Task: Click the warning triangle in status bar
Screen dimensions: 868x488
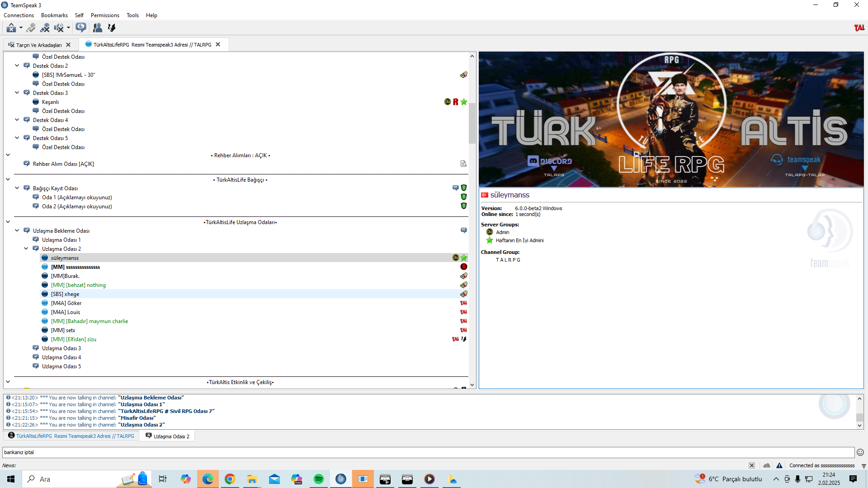Action: pos(779,465)
